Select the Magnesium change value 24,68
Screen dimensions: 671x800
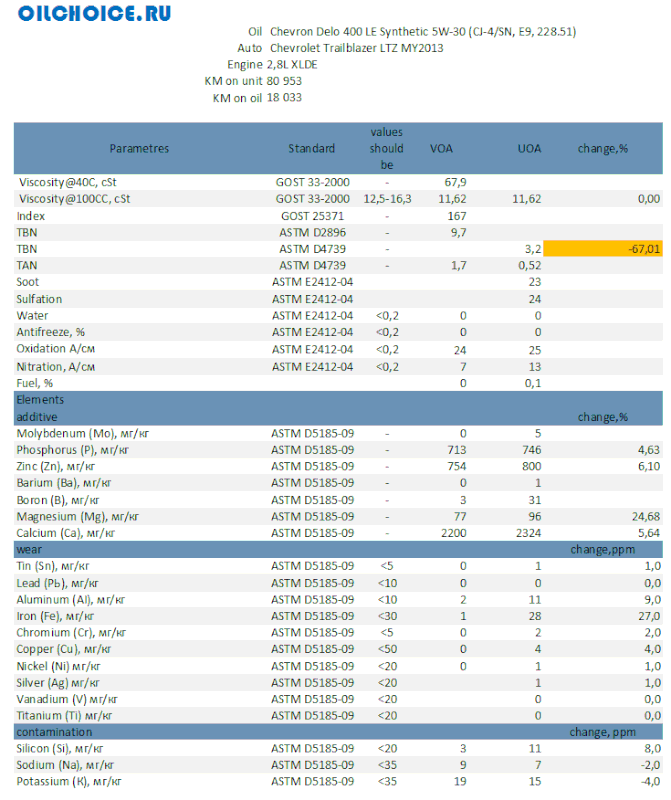pyautogui.click(x=646, y=517)
